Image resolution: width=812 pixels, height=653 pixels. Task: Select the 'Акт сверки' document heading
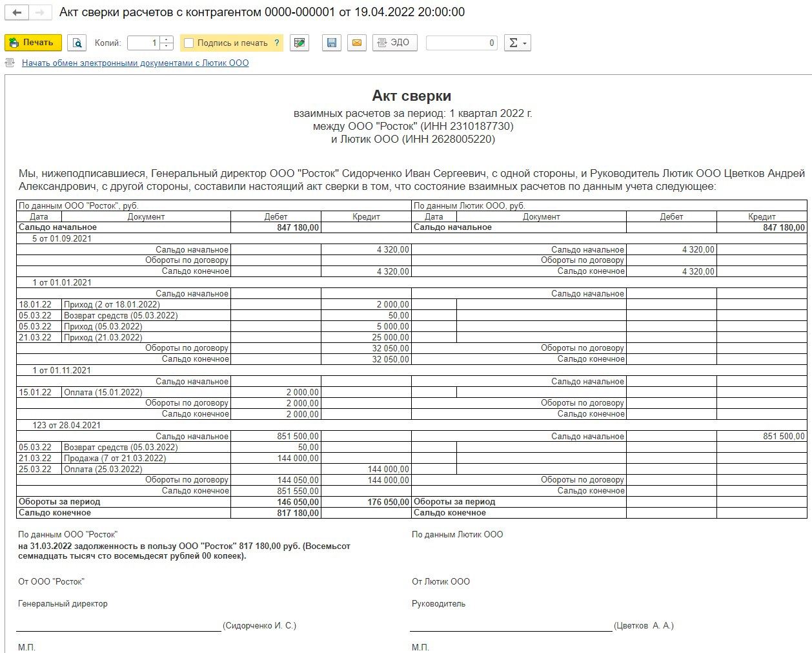click(x=411, y=96)
